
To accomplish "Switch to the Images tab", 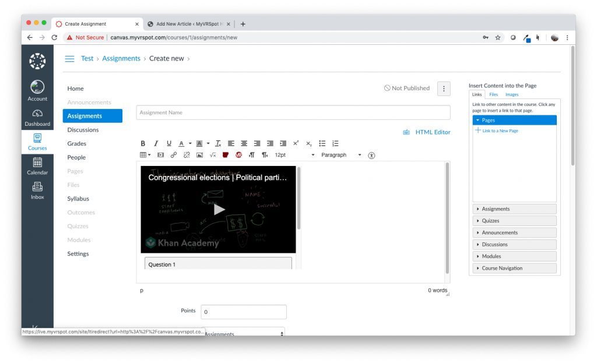I will [x=512, y=94].
